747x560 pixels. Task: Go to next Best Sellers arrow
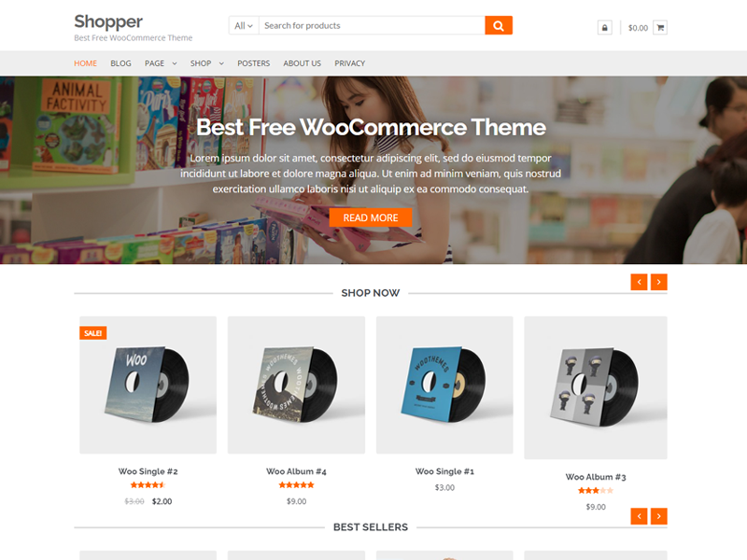point(659,516)
